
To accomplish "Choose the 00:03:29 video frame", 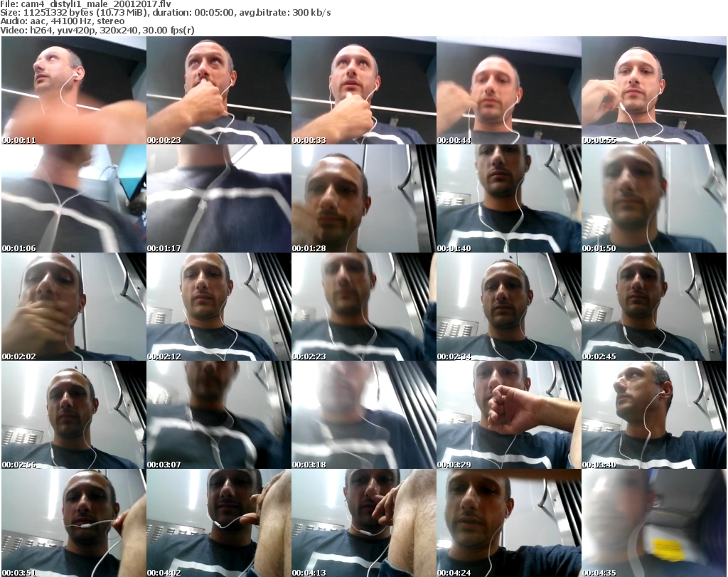I will (x=509, y=415).
